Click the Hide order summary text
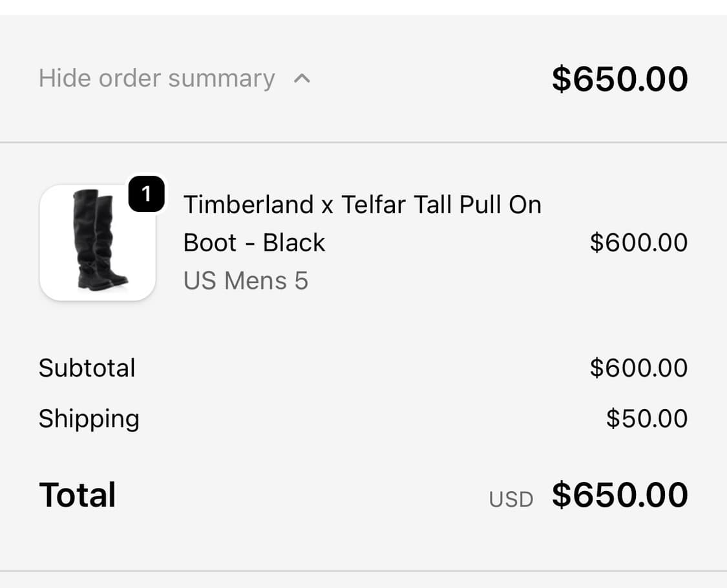Screen dimensions: 727x588 [x=157, y=78]
